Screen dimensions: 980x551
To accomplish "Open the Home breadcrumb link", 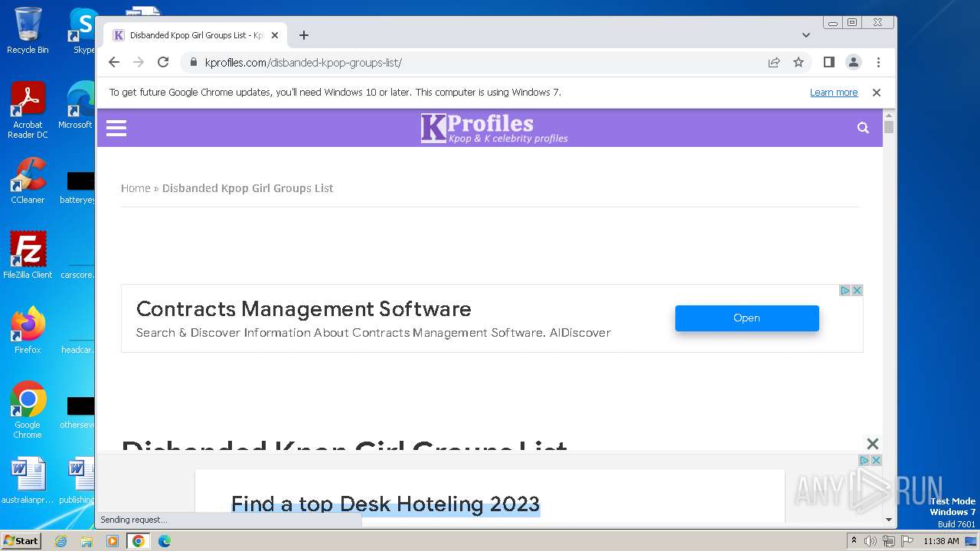I will (136, 188).
